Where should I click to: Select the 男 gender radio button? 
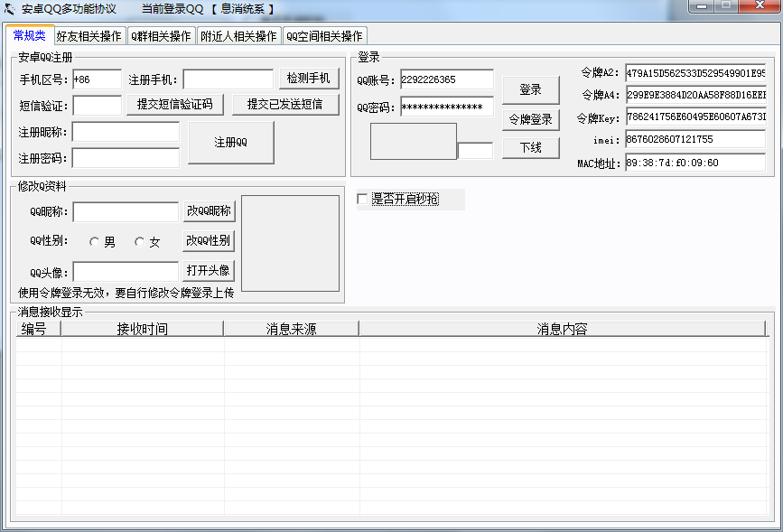click(95, 242)
